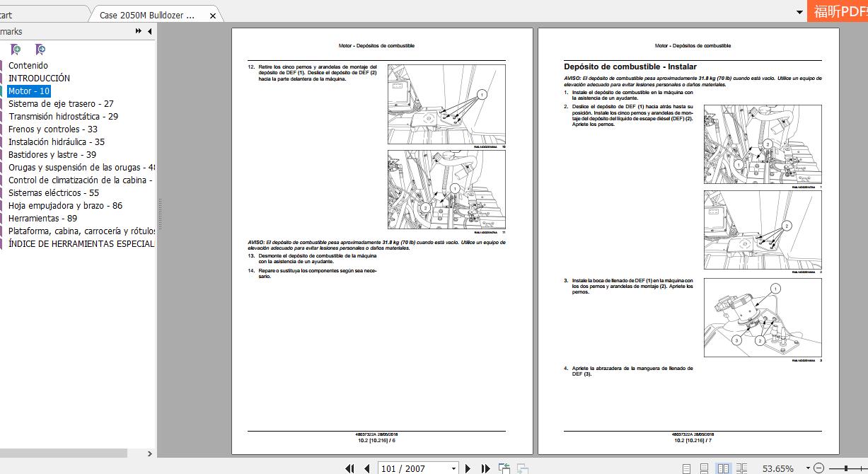Viewport: 868px width, 474px height.
Task: Open Plataforma, cabina, carrocería y rótulos
Action: 81,231
